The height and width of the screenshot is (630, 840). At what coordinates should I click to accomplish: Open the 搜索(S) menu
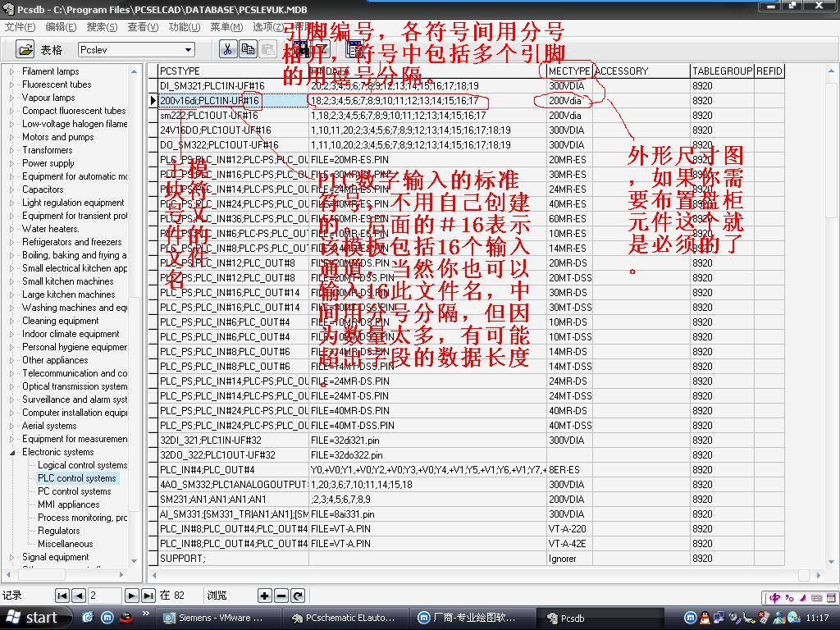[x=102, y=27]
